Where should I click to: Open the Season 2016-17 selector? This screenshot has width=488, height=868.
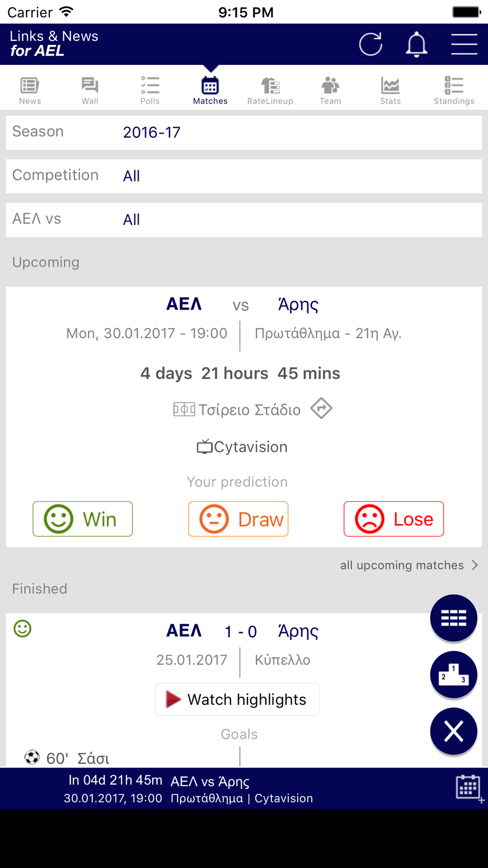(x=244, y=132)
